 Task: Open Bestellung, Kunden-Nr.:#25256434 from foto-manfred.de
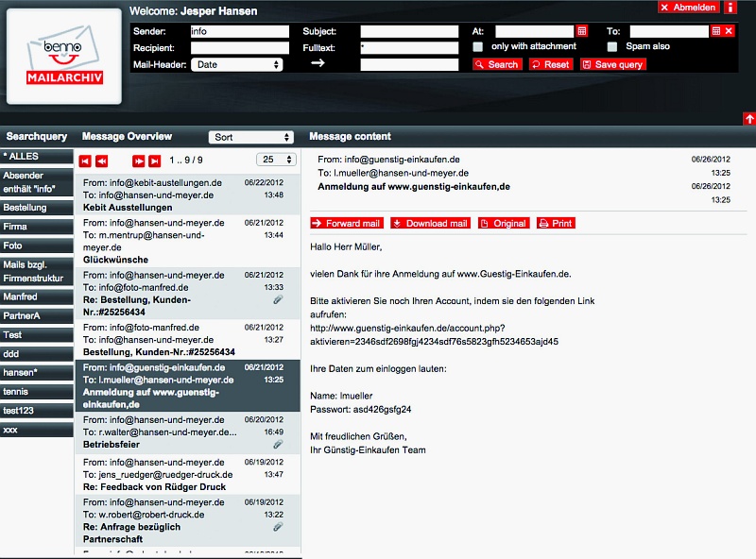point(187,340)
